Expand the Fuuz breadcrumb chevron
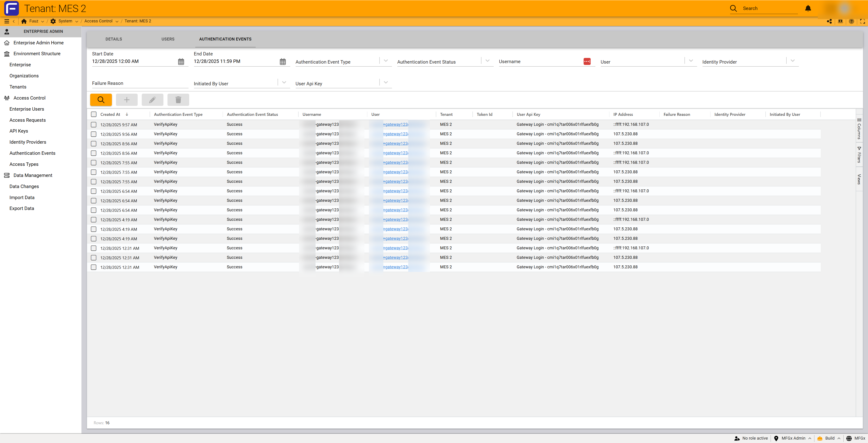 click(42, 21)
